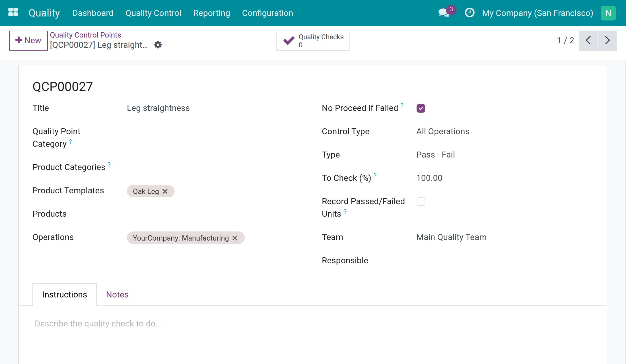
Task: Open the Quality Control Points breadcrumb link
Action: pyautogui.click(x=86, y=35)
